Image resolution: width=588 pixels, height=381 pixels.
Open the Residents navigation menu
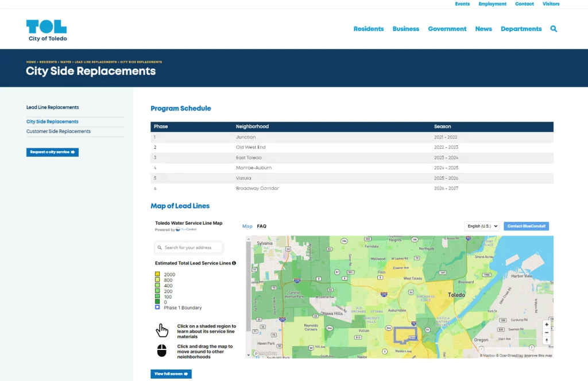click(368, 29)
